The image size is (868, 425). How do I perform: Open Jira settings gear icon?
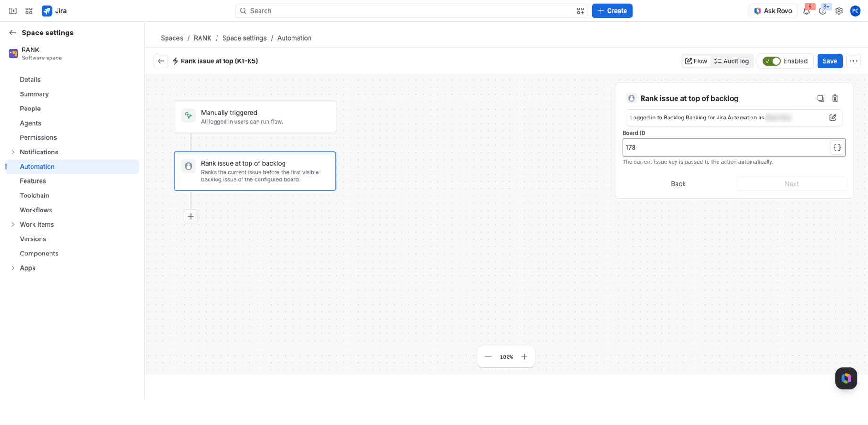[x=839, y=11]
